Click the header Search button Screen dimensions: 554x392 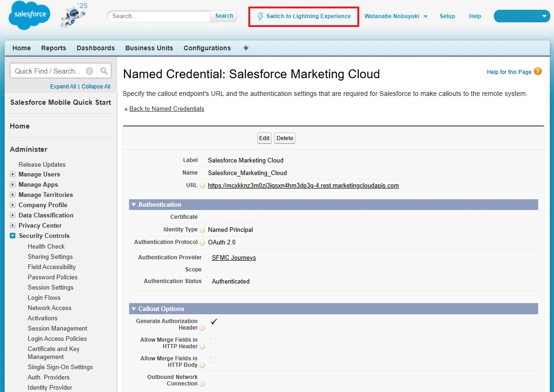224,16
